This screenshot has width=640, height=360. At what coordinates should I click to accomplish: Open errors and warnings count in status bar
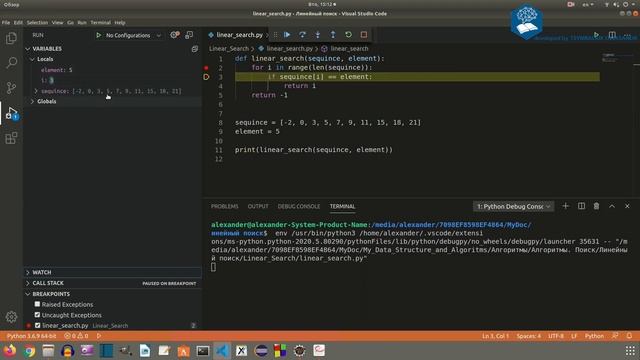click(x=76, y=336)
